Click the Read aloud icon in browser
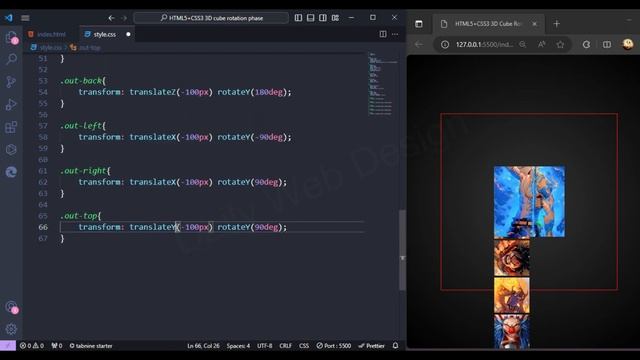 pyautogui.click(x=542, y=44)
